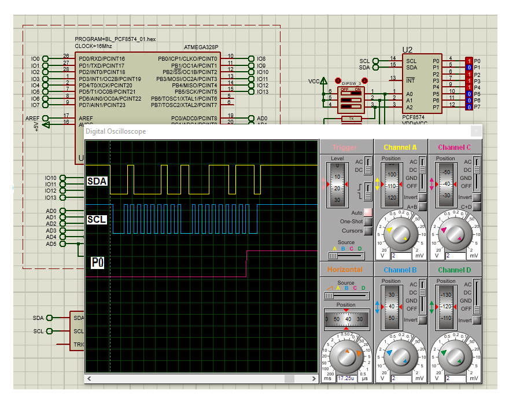Click Channel D voltage value field
Screen dimensions: 509x420
tap(456, 378)
